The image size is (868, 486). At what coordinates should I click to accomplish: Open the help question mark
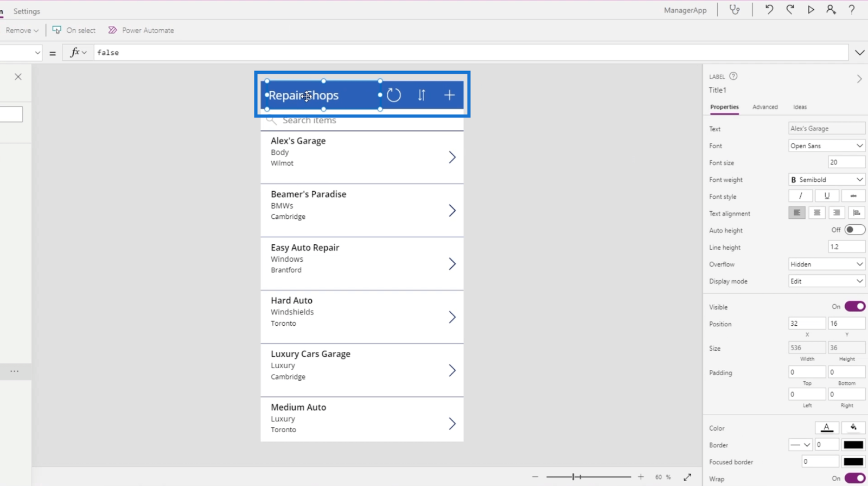point(852,10)
